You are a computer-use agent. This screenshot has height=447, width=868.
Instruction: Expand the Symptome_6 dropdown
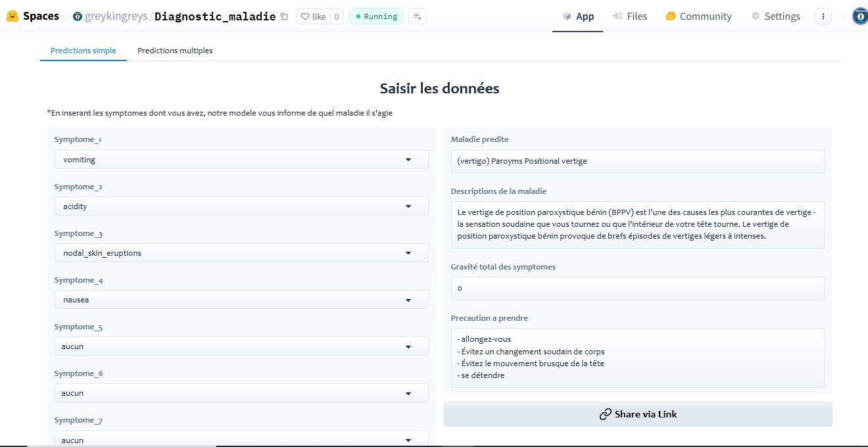(x=241, y=393)
